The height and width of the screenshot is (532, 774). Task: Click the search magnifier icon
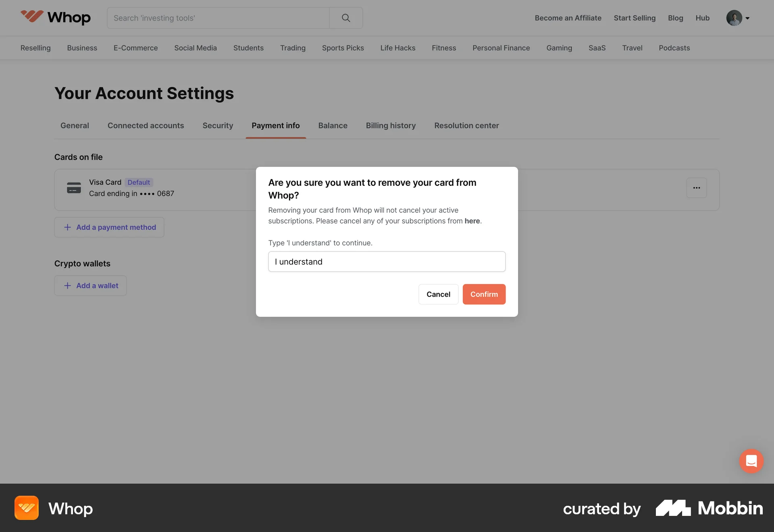tap(345, 18)
